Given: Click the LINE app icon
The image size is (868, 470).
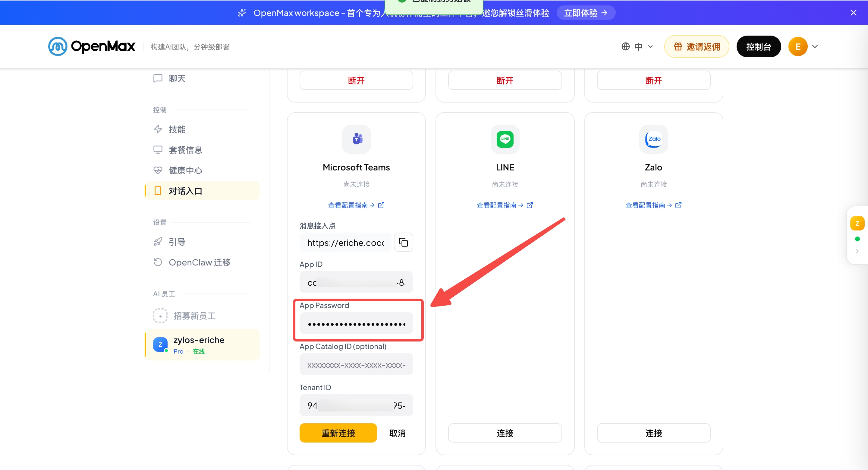Looking at the screenshot, I should pyautogui.click(x=505, y=139).
